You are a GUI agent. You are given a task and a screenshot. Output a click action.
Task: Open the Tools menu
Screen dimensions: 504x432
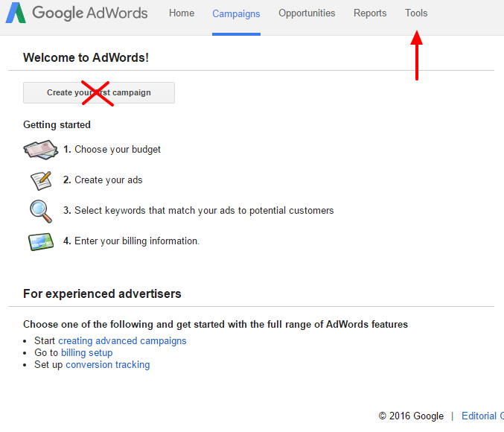(x=416, y=13)
